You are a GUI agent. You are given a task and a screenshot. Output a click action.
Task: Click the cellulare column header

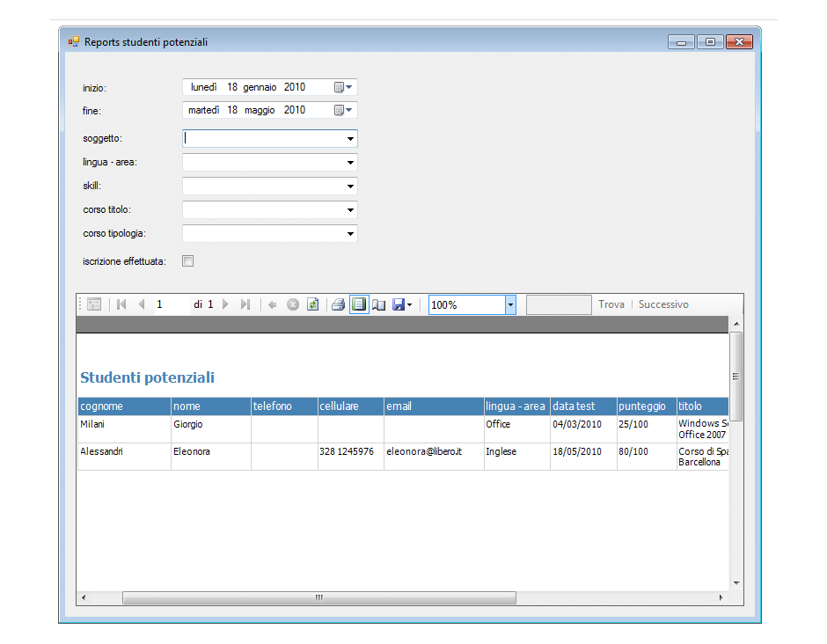point(351,406)
